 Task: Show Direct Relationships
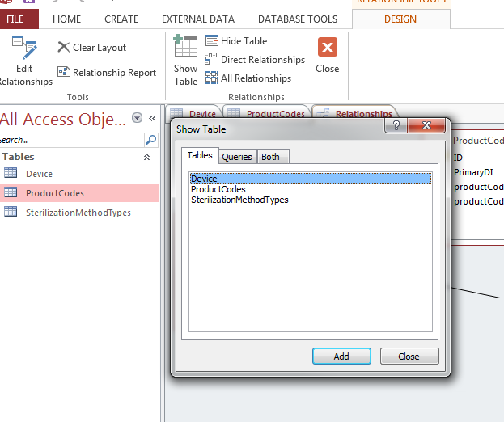click(x=255, y=59)
